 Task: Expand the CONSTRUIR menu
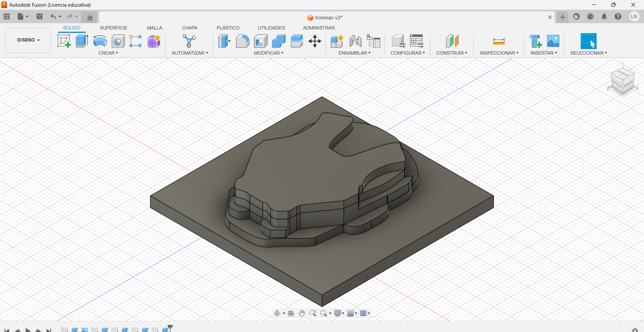[451, 53]
